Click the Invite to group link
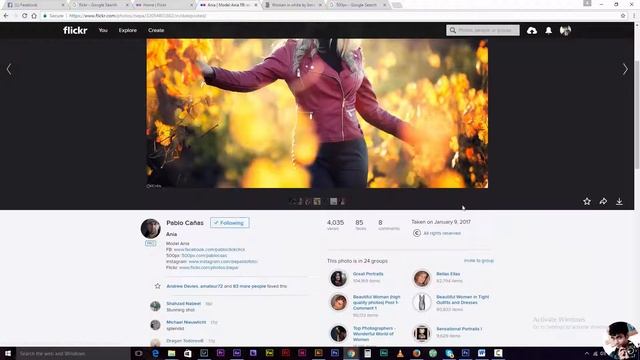 click(479, 260)
